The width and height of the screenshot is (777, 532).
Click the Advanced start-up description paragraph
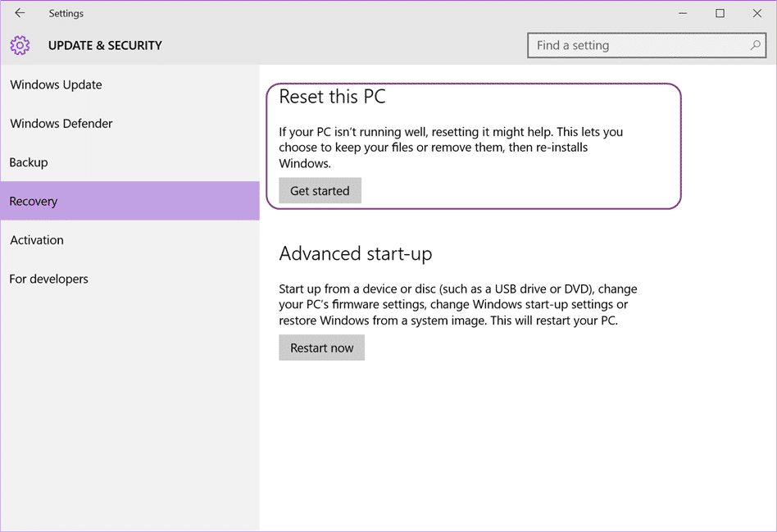tap(458, 304)
